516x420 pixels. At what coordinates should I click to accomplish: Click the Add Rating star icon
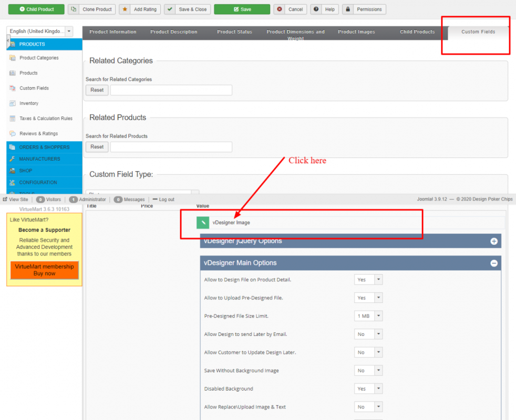125,9
